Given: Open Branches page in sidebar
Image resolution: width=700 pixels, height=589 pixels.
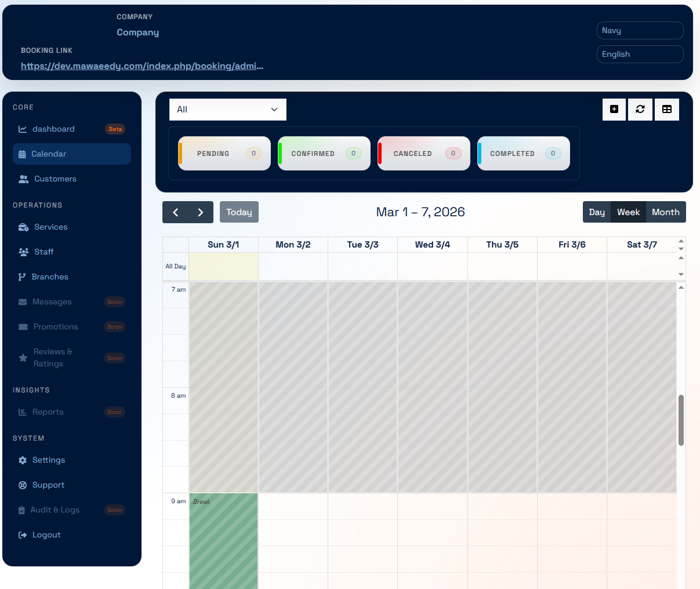Looking at the screenshot, I should pyautogui.click(x=49, y=277).
